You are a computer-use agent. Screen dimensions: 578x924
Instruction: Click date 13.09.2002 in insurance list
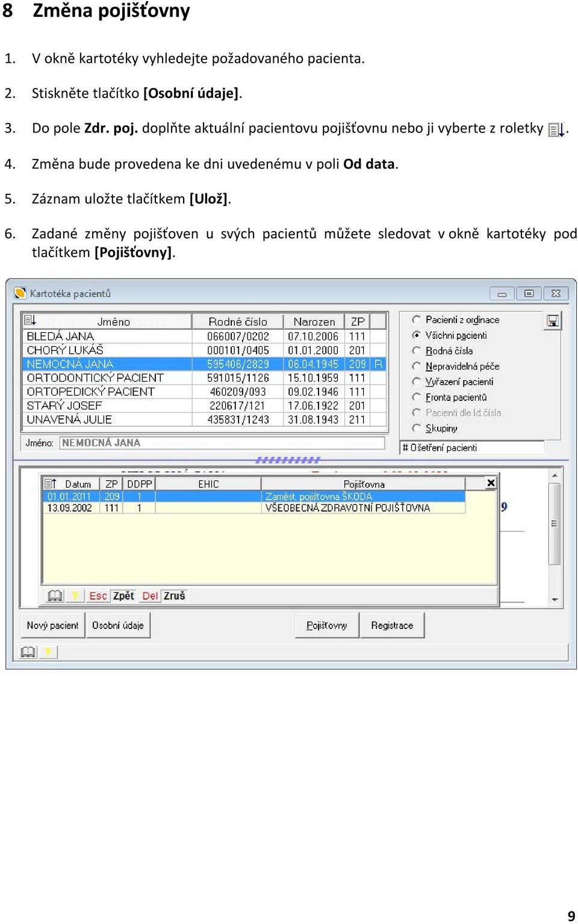pos(70,507)
